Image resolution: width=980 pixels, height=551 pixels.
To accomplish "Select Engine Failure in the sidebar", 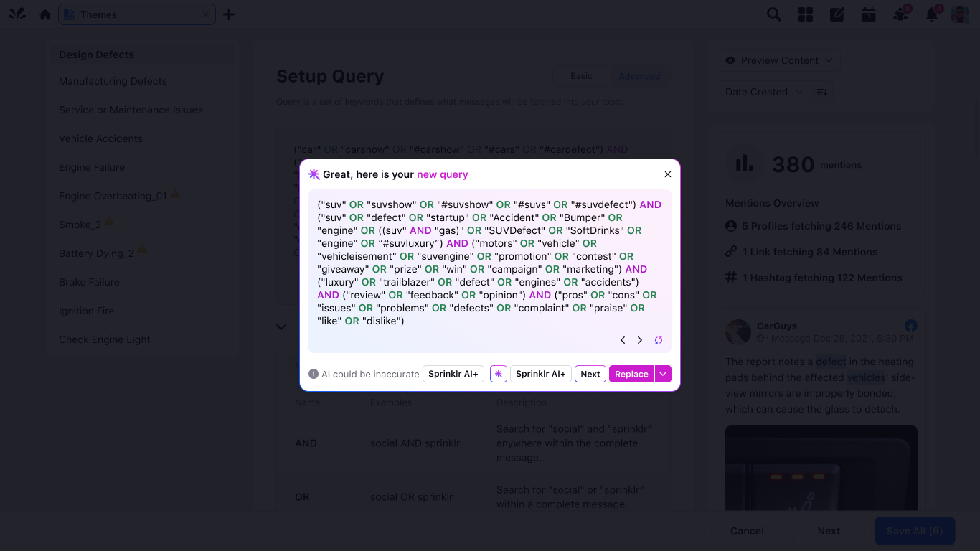I will [x=92, y=167].
